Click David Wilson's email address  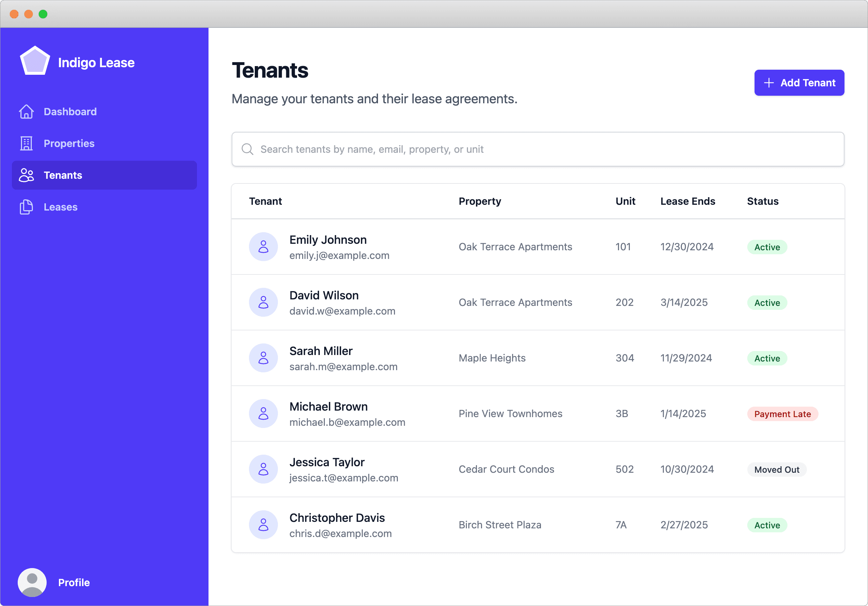pyautogui.click(x=342, y=311)
